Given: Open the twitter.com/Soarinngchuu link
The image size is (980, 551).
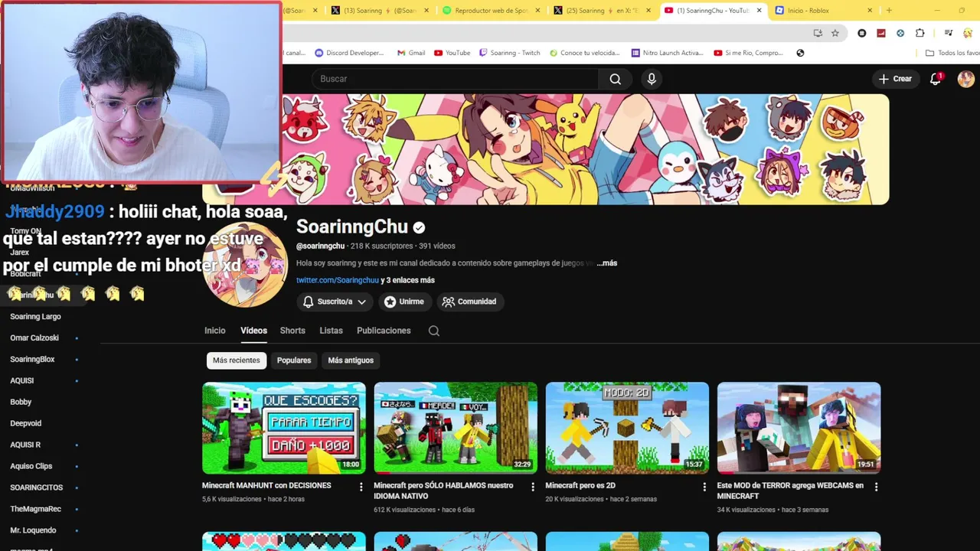Looking at the screenshot, I should [338, 280].
